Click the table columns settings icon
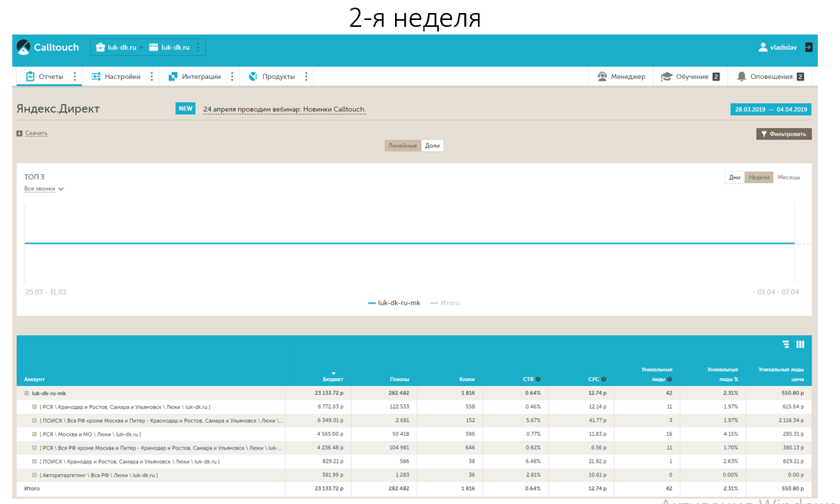Screen dimensions: 840x504 click(x=800, y=344)
